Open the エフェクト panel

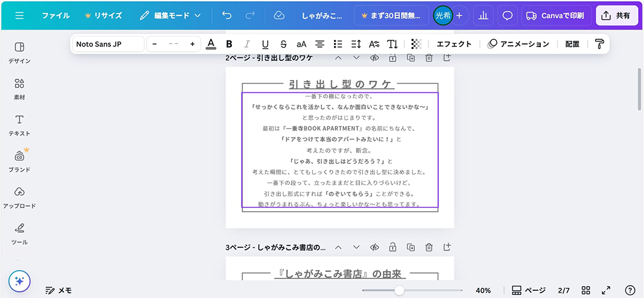454,44
